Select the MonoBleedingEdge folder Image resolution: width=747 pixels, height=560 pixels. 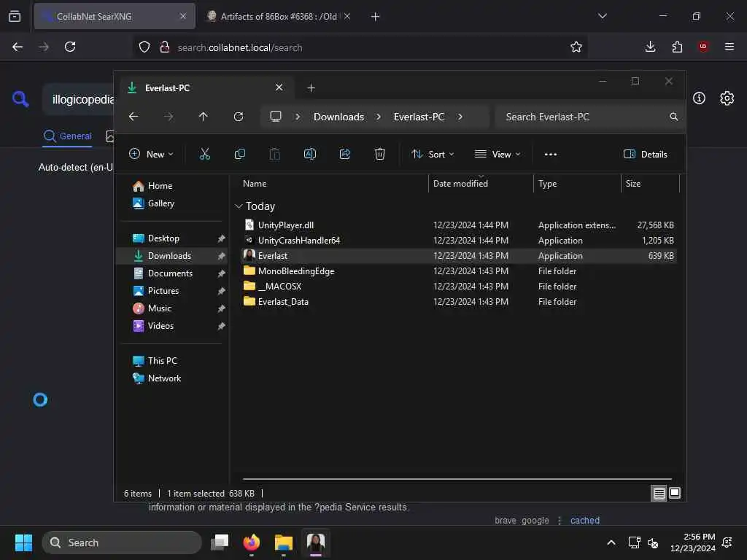click(x=458, y=271)
